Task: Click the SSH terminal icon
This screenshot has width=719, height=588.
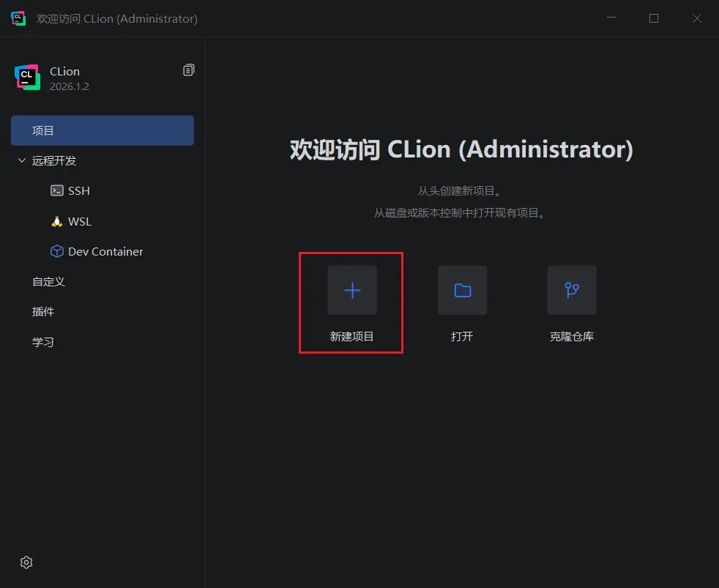Action: [x=57, y=190]
